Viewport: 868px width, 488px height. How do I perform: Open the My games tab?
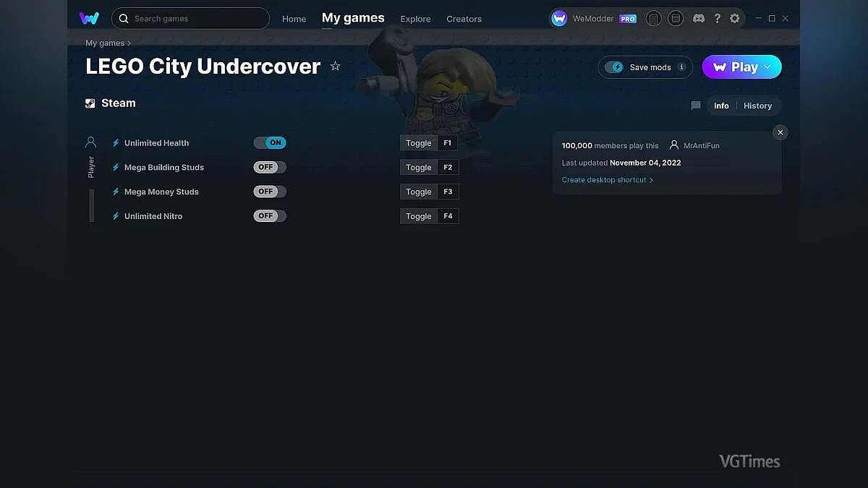coord(353,18)
